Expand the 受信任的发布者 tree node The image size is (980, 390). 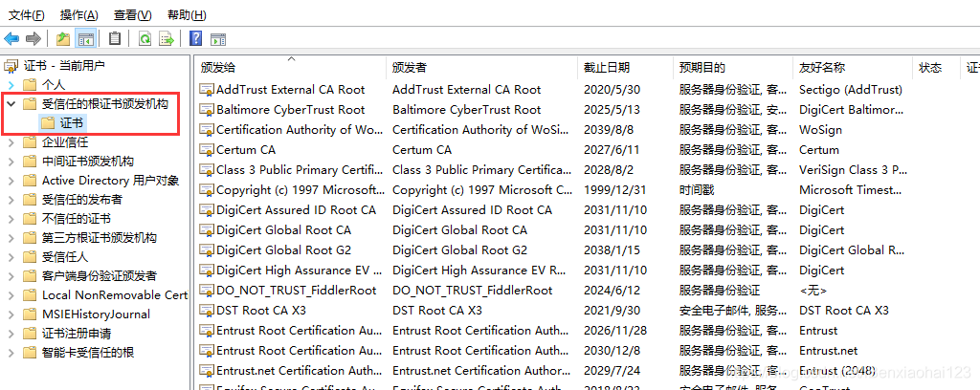[11, 199]
